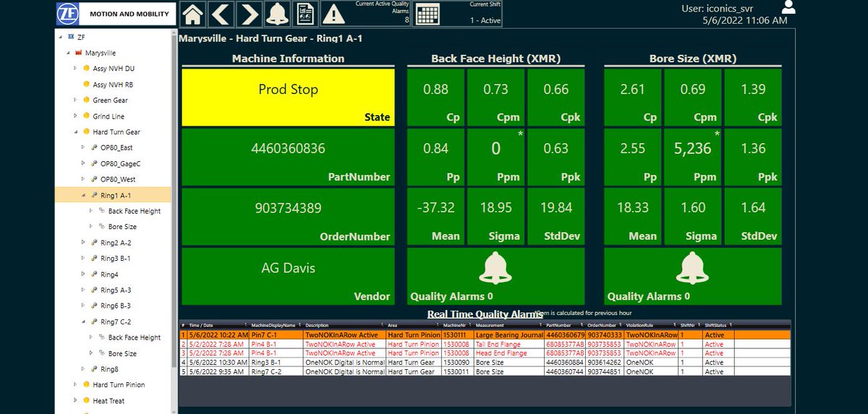Screen dimensions: 868x414
Task: Click the OrderNumber 903734389 tile
Action: [288, 217]
